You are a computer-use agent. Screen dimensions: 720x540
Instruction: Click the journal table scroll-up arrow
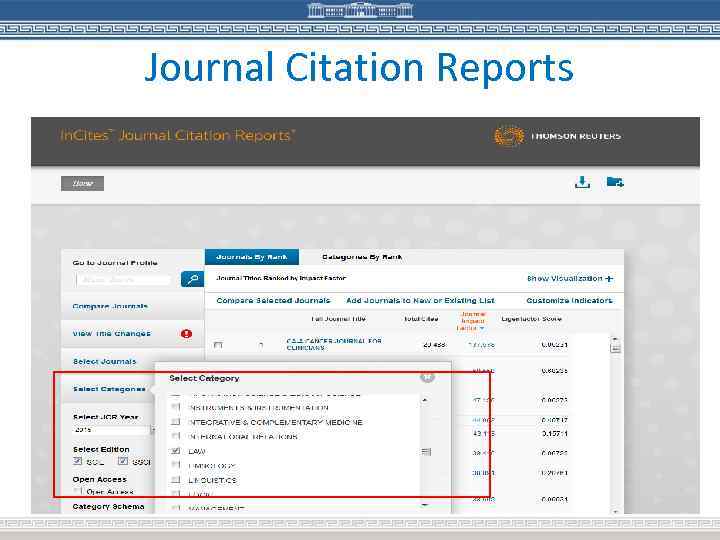click(615, 339)
